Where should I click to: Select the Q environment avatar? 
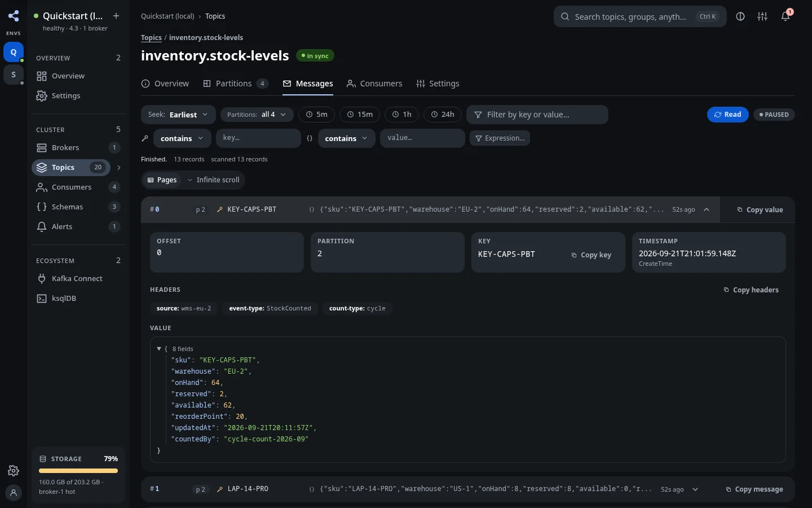point(14,52)
